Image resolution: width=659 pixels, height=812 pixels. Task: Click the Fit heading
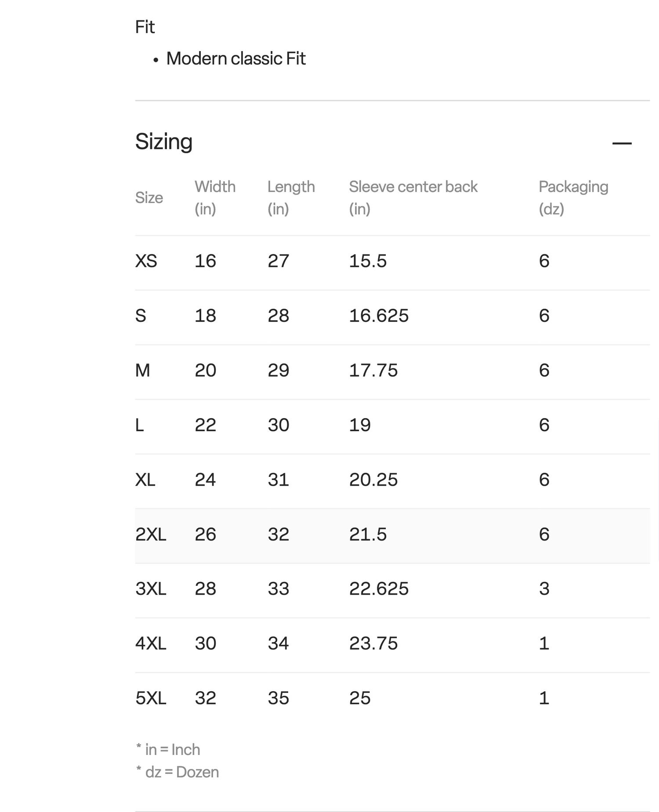click(x=145, y=27)
